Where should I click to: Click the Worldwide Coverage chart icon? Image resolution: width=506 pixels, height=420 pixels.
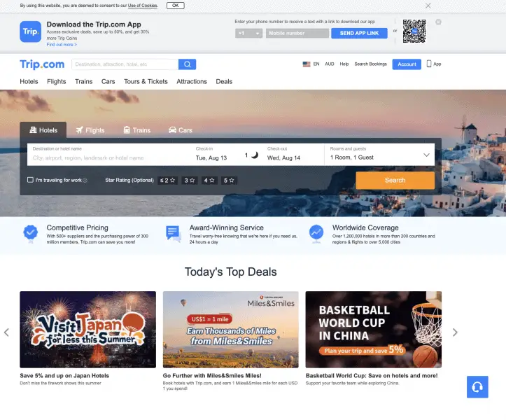tap(316, 234)
